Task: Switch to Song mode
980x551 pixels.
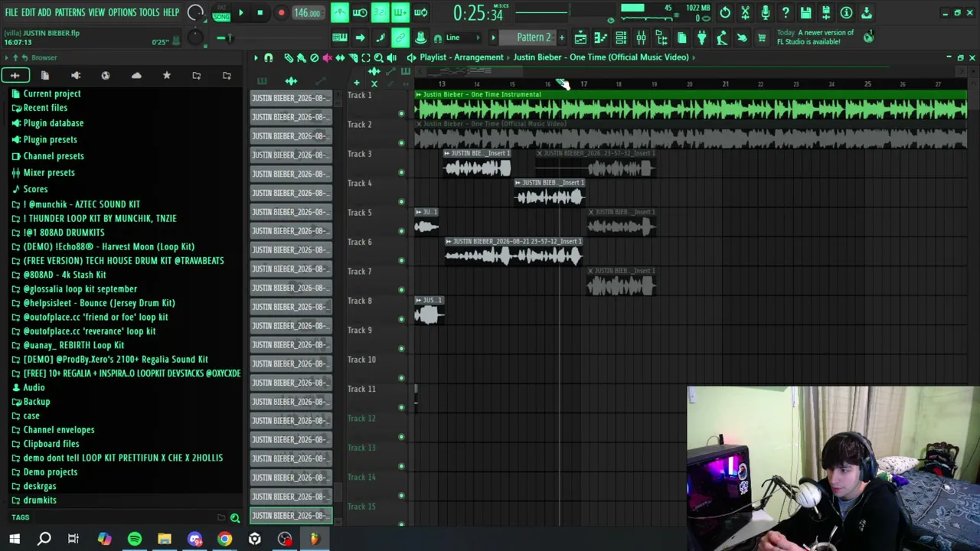Action: click(x=221, y=17)
